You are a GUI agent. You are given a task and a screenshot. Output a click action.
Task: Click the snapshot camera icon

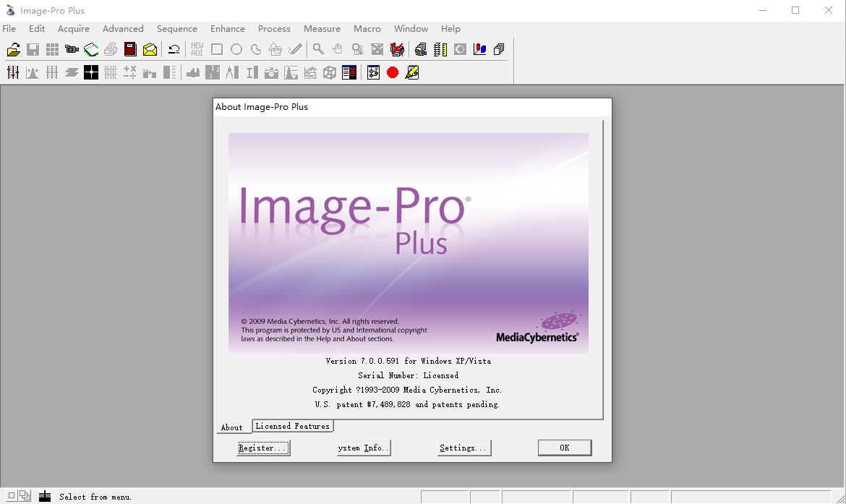point(271,72)
